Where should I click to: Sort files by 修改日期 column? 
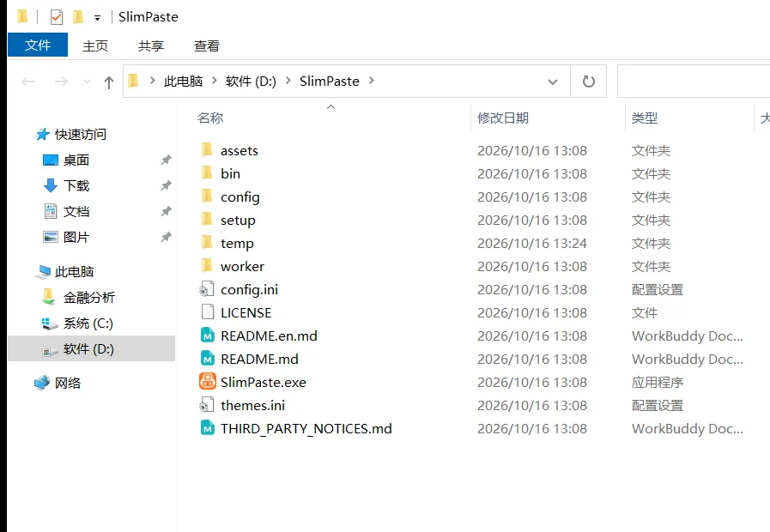click(x=503, y=118)
